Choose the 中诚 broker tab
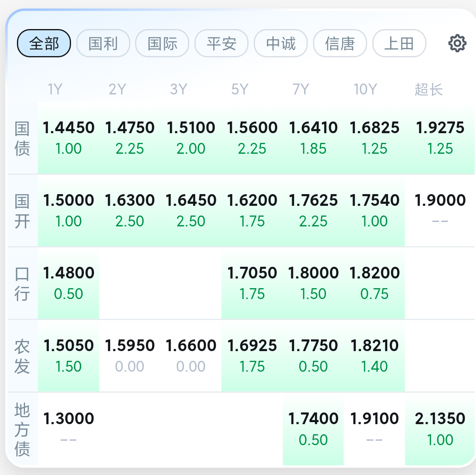Screen dimensions: 476x475 coord(281,44)
